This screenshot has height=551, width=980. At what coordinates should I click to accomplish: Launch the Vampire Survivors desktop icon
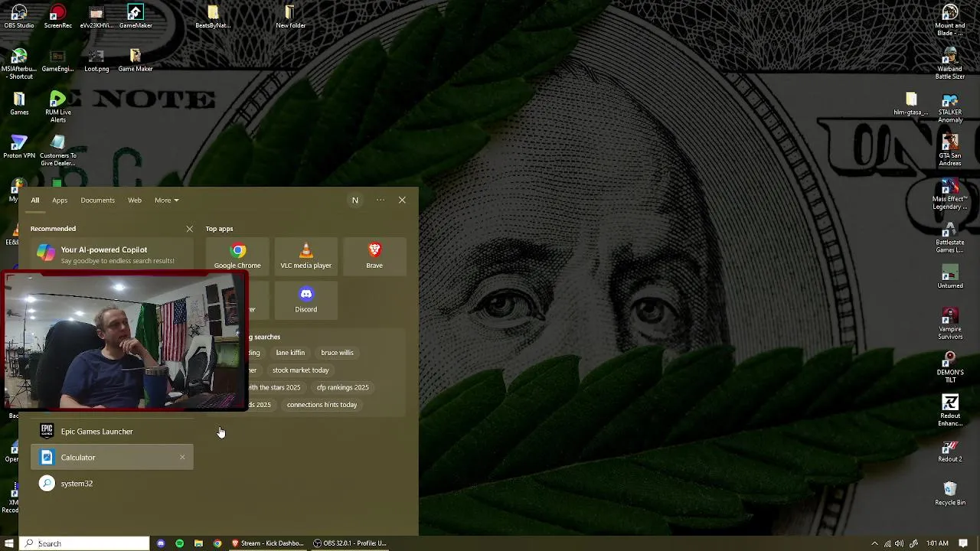point(950,324)
